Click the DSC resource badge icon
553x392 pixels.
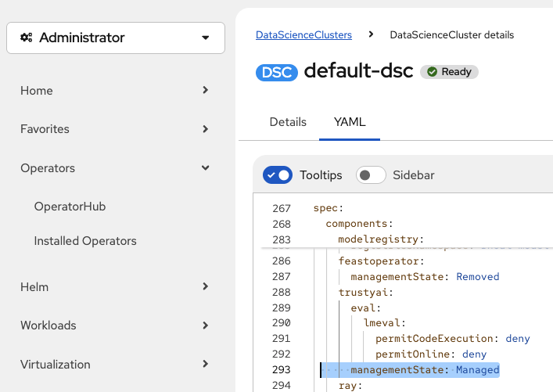277,72
